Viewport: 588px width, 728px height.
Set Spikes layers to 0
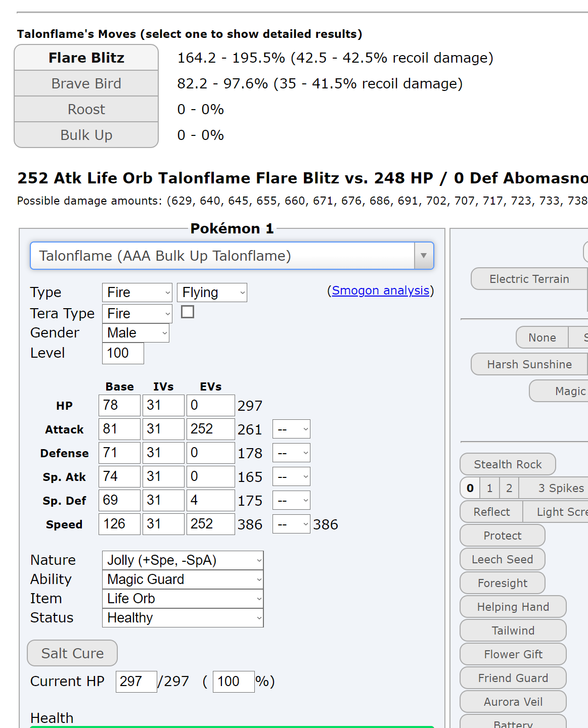pos(470,488)
